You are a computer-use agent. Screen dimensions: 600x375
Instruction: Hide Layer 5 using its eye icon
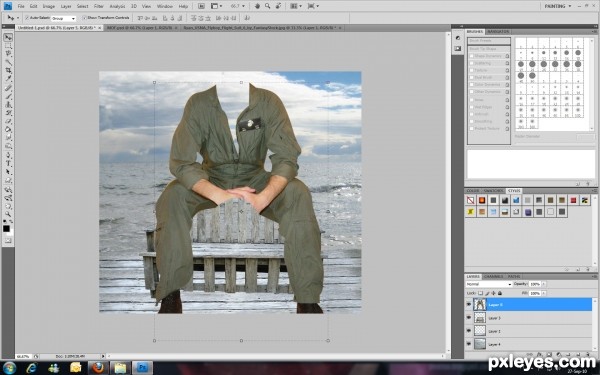coord(469,305)
